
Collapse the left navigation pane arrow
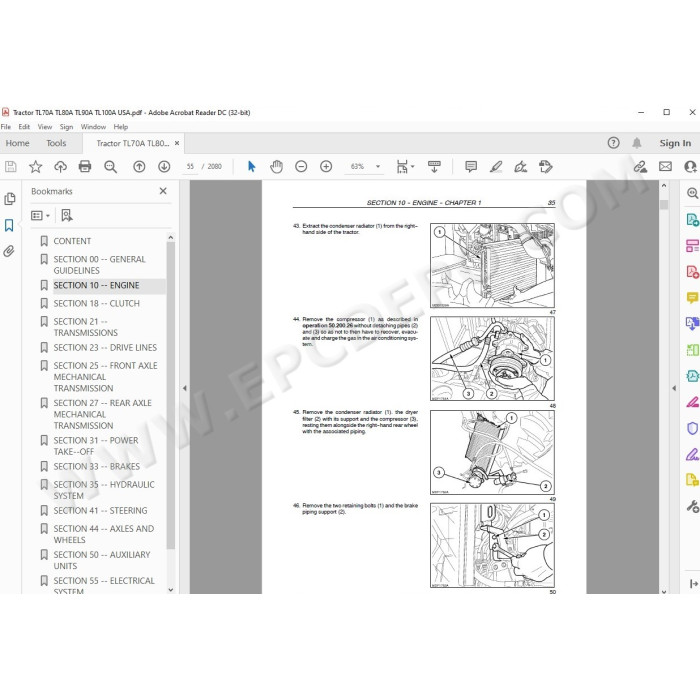pyautogui.click(x=184, y=388)
